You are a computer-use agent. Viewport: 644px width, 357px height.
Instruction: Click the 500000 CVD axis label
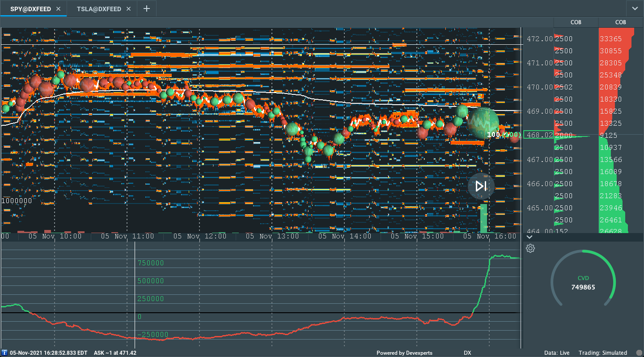click(151, 281)
